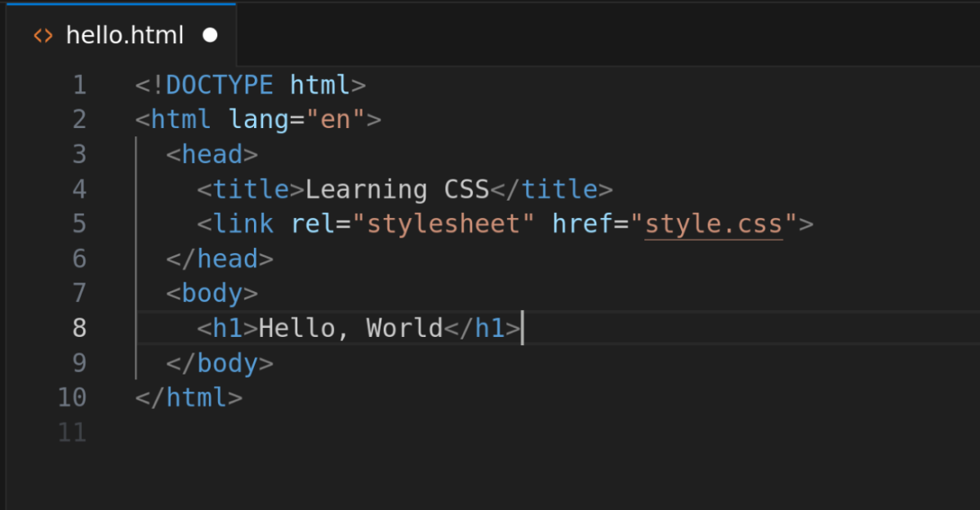
Task: Click the HTML language icon on the tab
Action: [x=42, y=34]
